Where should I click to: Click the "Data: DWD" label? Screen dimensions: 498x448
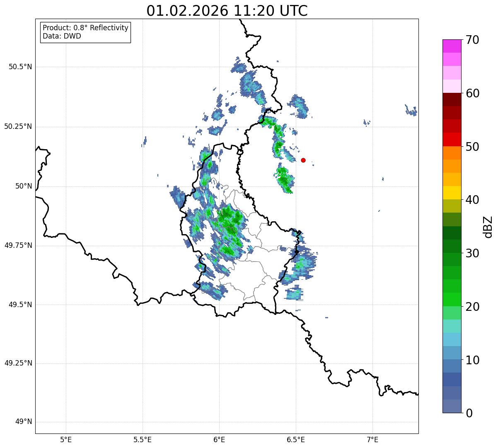pyautogui.click(x=62, y=36)
